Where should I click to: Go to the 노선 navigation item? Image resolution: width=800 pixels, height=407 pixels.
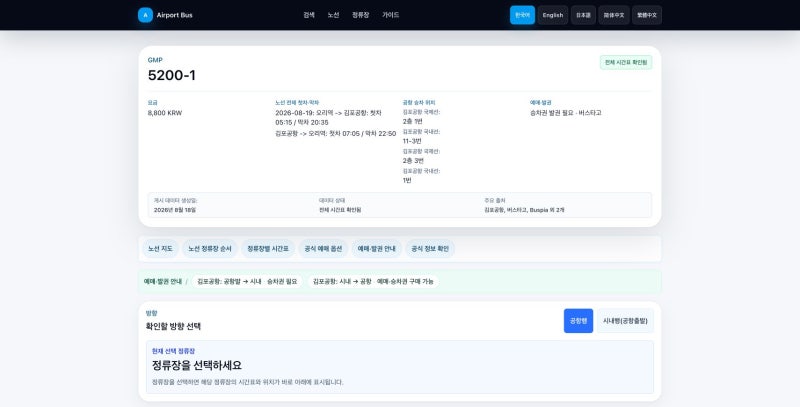[x=333, y=15]
